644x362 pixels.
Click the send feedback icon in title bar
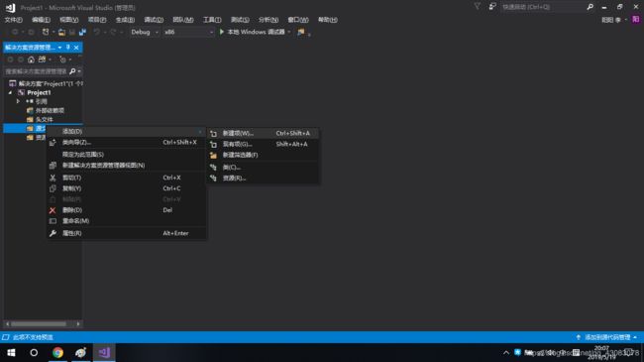tap(492, 7)
